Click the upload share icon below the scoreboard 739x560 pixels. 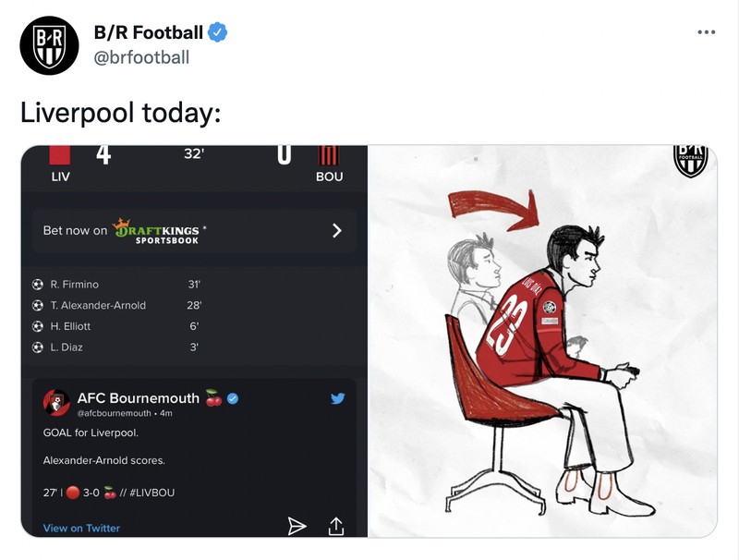337,525
